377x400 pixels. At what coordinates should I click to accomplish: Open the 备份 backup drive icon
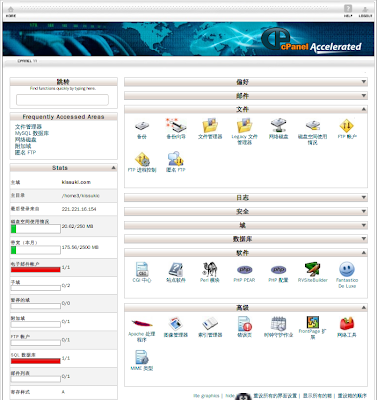142,126
